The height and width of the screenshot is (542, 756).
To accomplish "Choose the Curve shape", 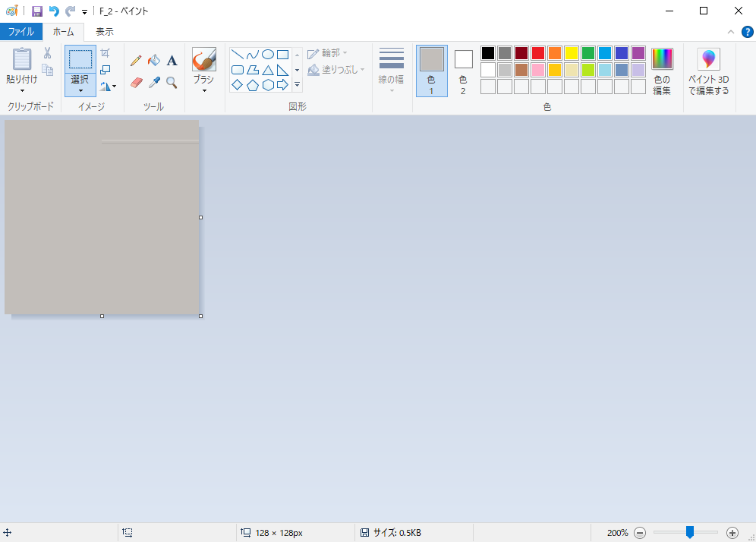I will (x=253, y=55).
